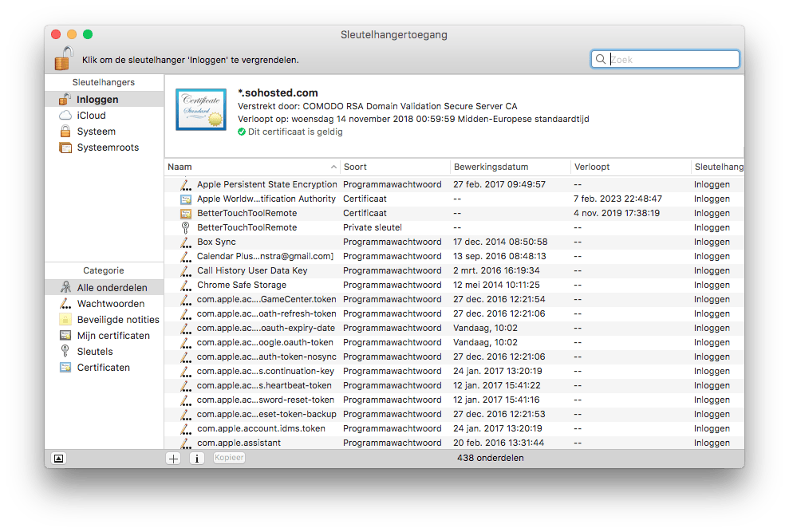
Task: Show the Mijn certificaten category
Action: point(105,336)
